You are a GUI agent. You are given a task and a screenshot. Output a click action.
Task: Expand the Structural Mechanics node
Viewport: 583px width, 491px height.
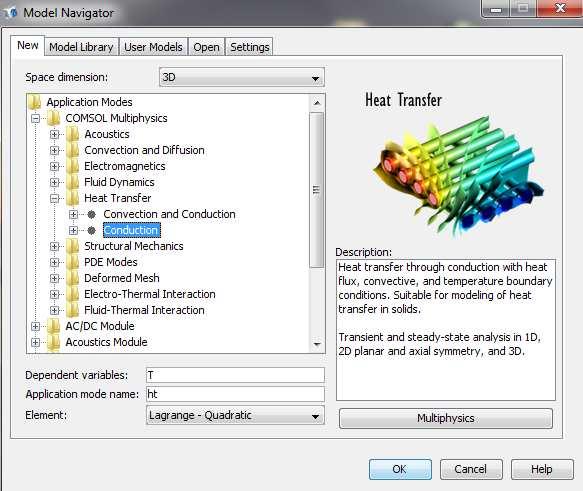point(55,246)
